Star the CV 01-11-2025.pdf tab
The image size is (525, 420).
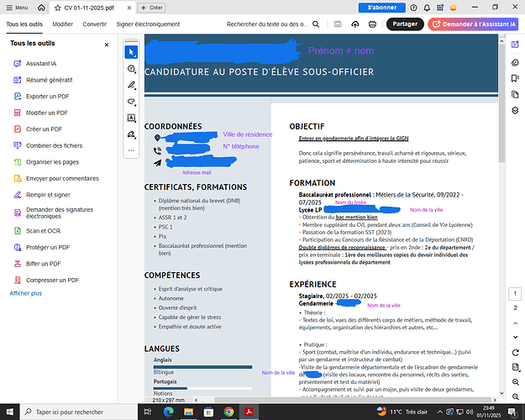point(56,8)
